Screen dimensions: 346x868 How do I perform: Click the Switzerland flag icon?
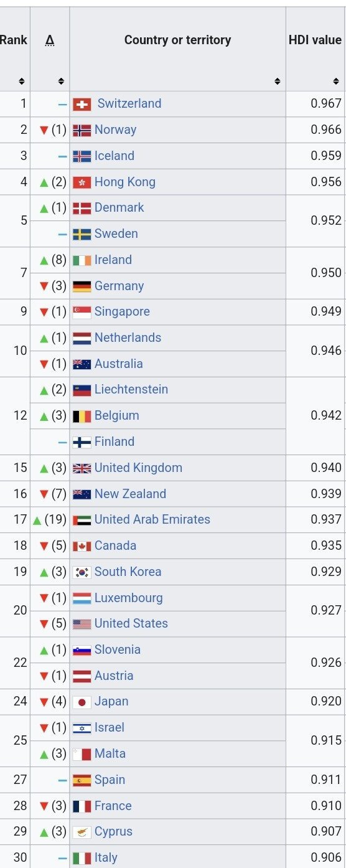click(82, 105)
